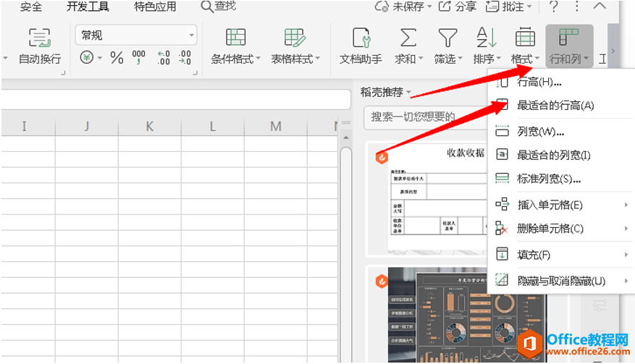Open number format dialog launcher

click(195, 73)
